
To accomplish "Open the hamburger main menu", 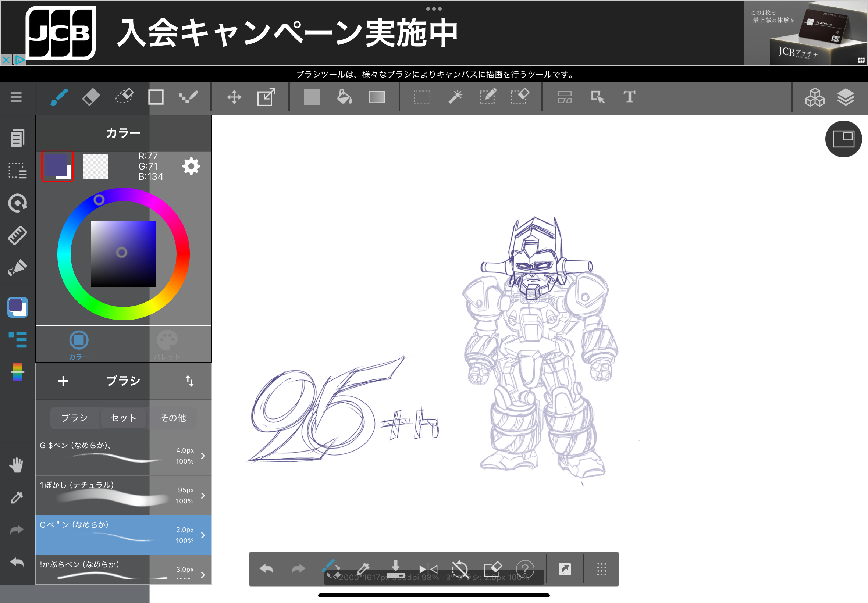I will 16,97.
